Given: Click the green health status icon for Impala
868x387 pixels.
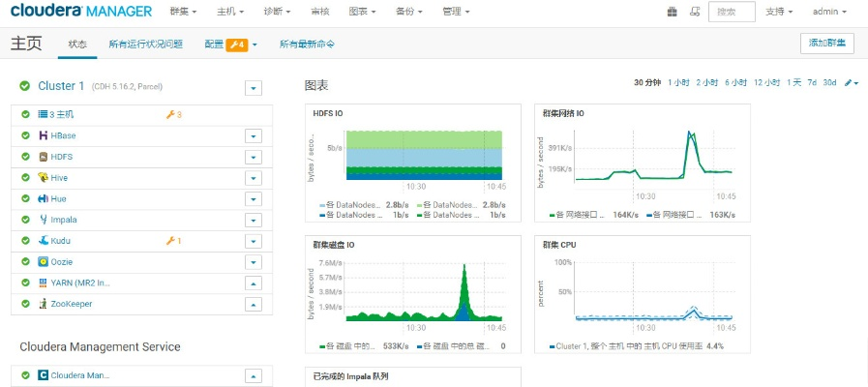Looking at the screenshot, I should pyautogui.click(x=25, y=220).
